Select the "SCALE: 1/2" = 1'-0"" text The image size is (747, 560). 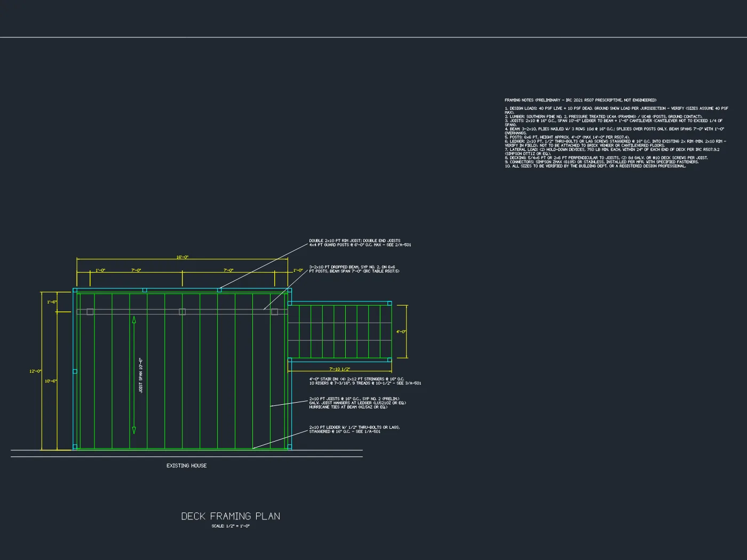click(231, 526)
